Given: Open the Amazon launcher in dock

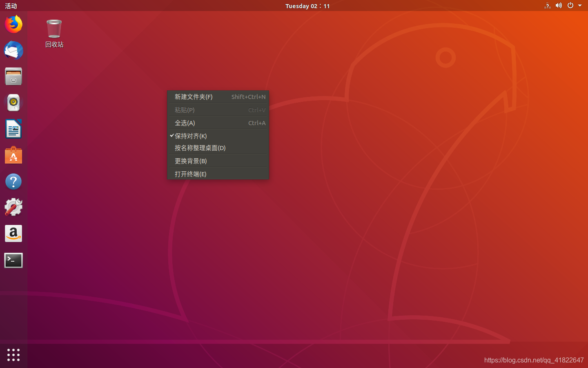Looking at the screenshot, I should coord(13,233).
